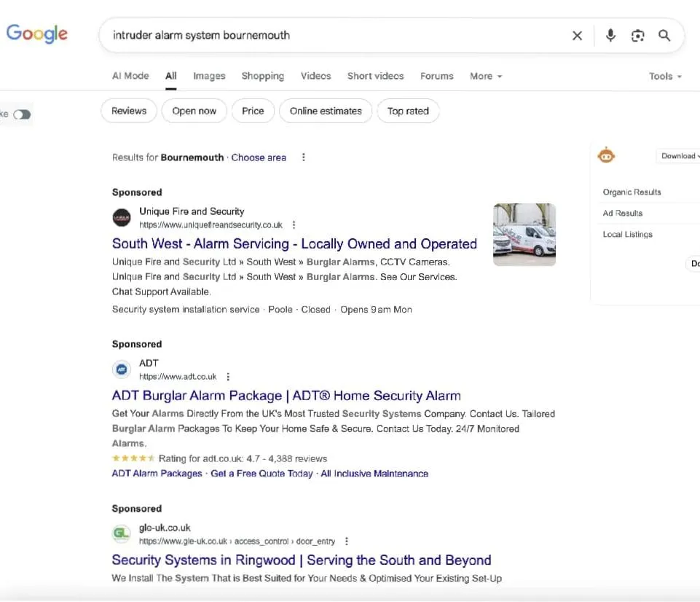This screenshot has width=700, height=602.
Task: Click the GL green favicon
Action: point(122,533)
